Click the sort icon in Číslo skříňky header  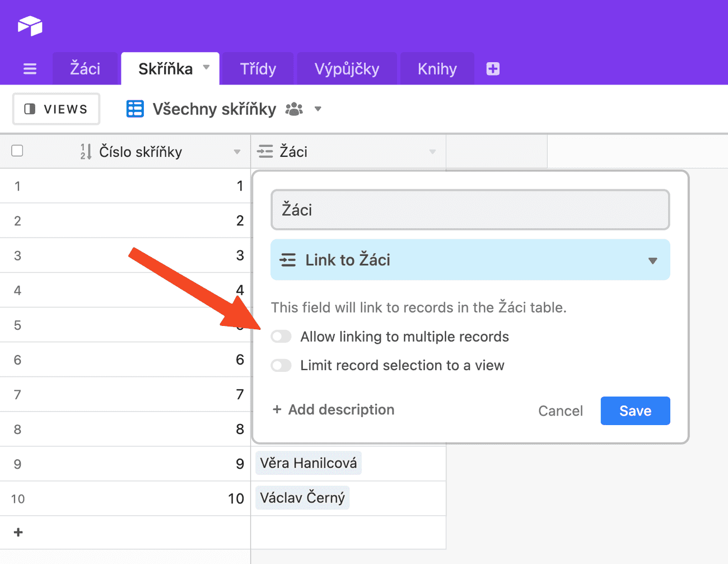coord(85,151)
